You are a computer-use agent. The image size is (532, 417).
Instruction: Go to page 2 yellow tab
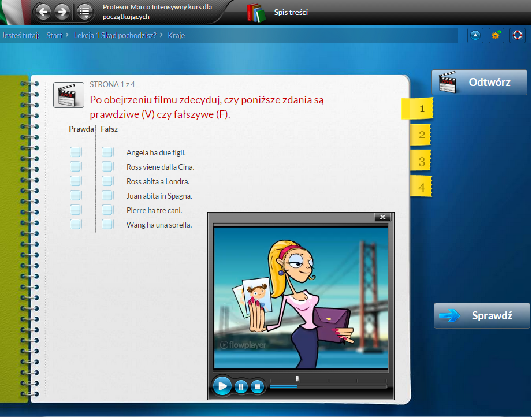[421, 135]
